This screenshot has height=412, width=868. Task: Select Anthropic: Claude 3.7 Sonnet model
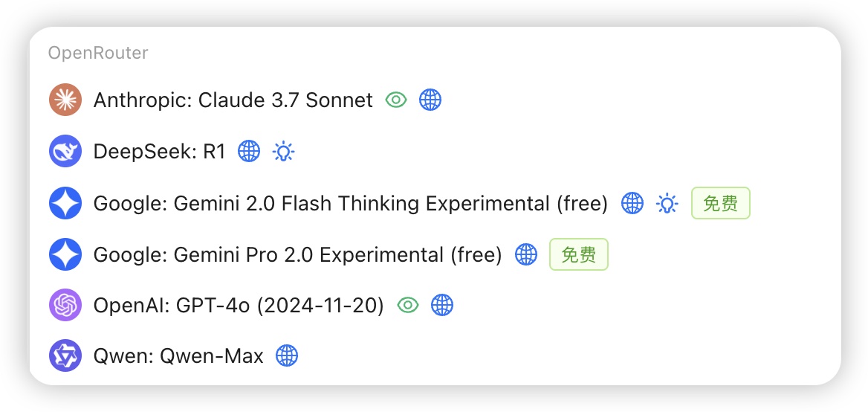click(x=233, y=100)
